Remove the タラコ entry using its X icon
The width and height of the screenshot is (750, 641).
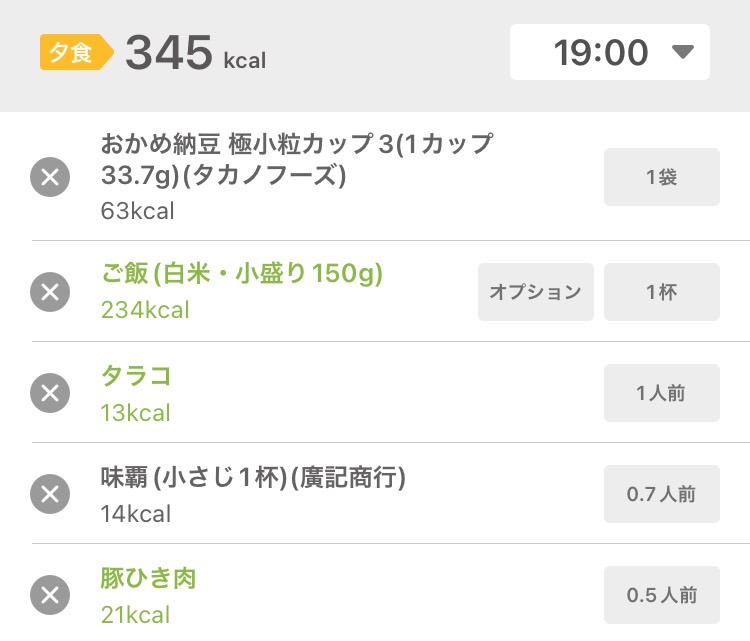(x=50, y=393)
